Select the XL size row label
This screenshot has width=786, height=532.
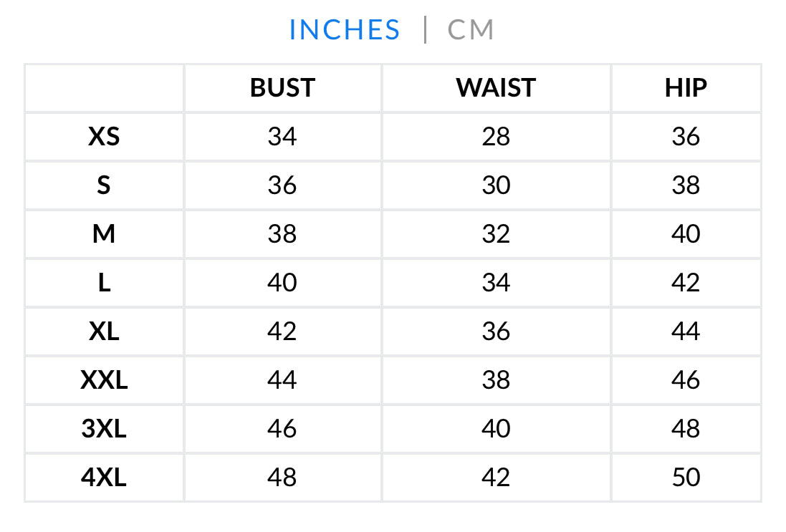104,332
